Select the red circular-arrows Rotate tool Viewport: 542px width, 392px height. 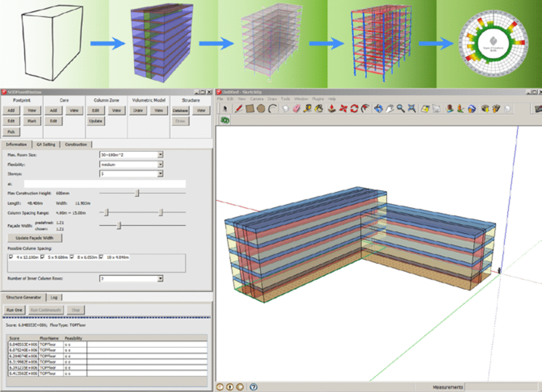354,109
